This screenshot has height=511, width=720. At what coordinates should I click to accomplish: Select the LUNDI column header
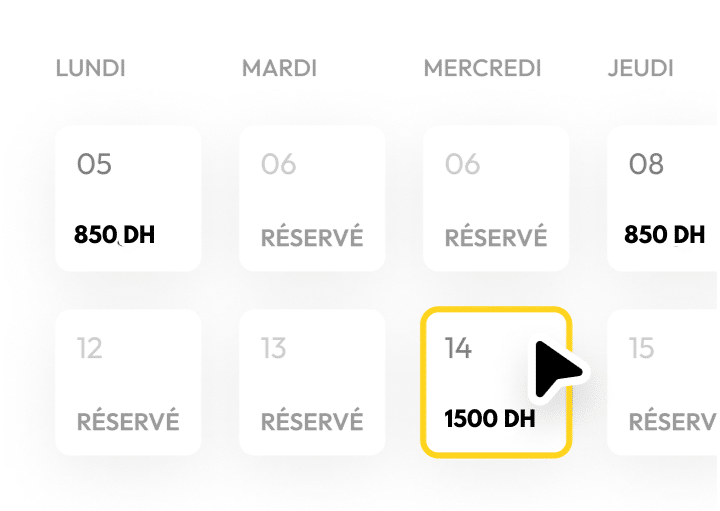(91, 69)
